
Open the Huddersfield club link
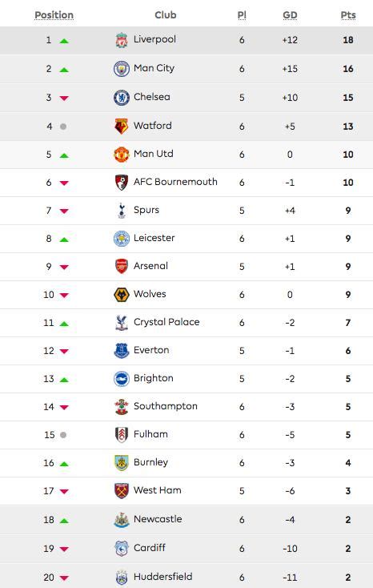tap(163, 577)
